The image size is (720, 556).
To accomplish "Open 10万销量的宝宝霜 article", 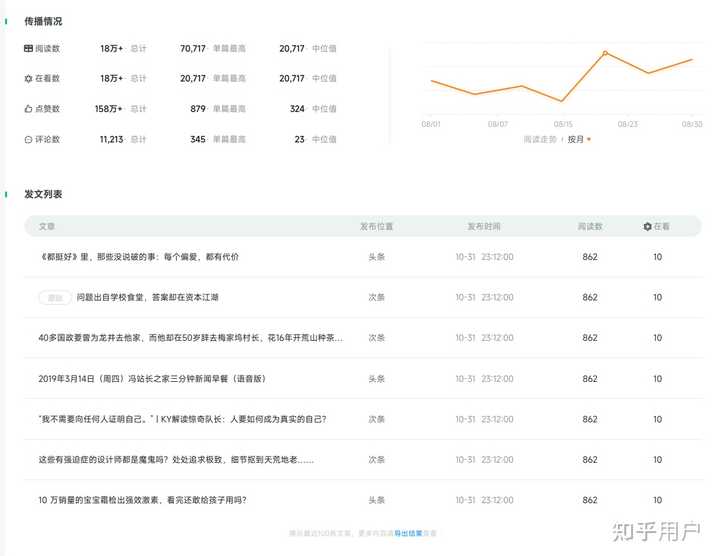I will 142,500.
